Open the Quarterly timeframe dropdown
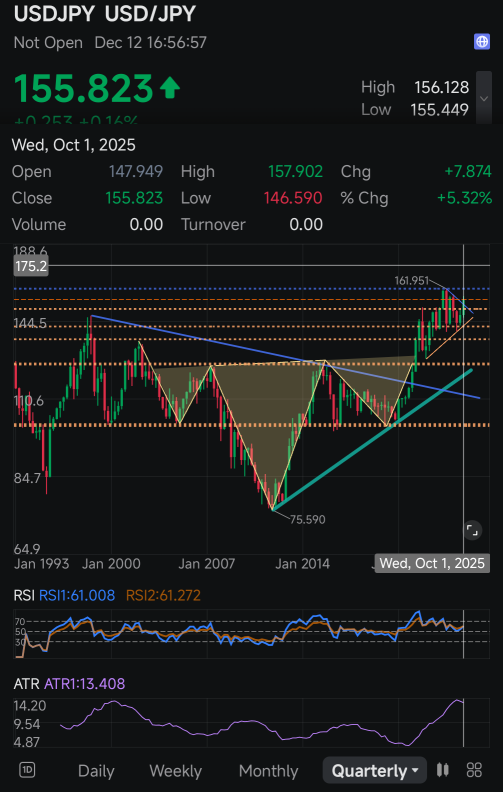This screenshot has height=792, width=503. (x=375, y=770)
